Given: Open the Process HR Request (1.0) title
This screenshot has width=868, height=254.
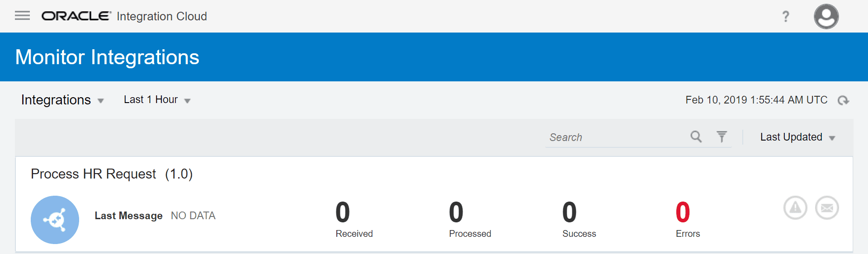Looking at the screenshot, I should click(x=112, y=174).
